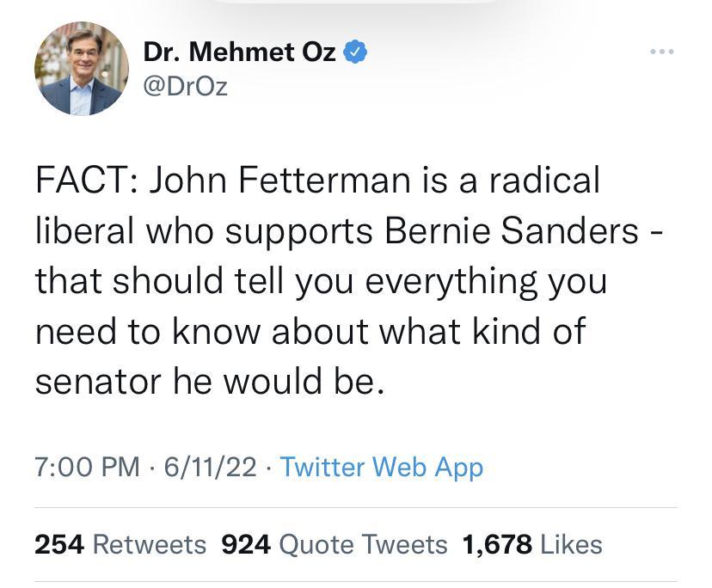Click Dr. Mehmet Oz's profile avatar
Viewport: 712px width, 588px height.
[81, 68]
